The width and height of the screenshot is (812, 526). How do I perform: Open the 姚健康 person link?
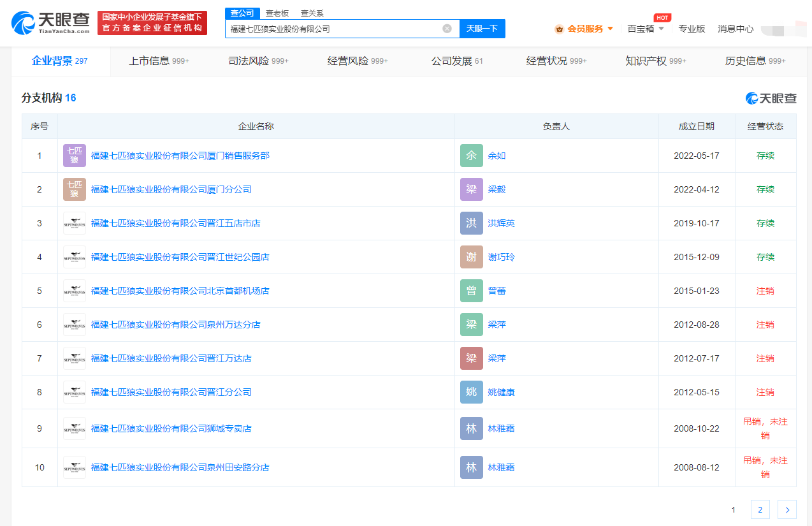[x=502, y=392]
